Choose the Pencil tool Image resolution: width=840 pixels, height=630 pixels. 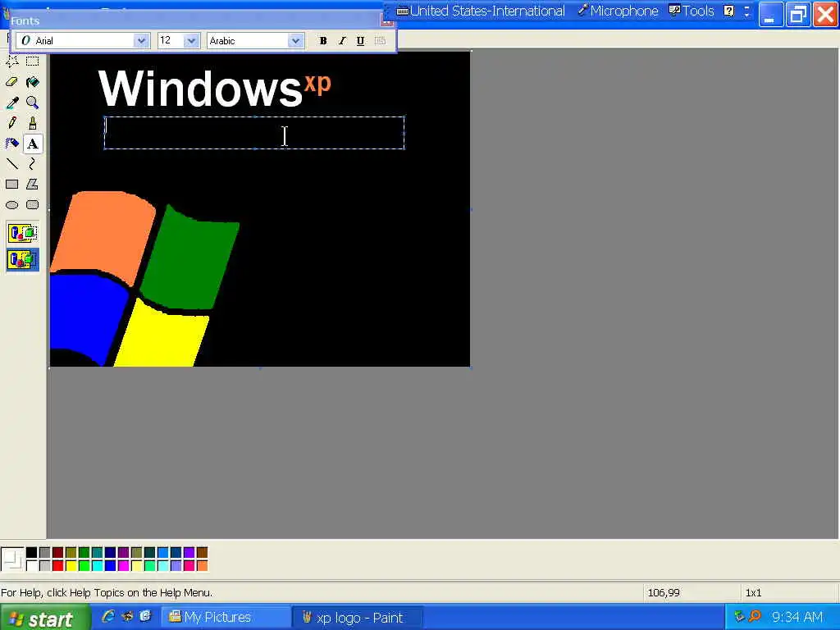coord(11,123)
